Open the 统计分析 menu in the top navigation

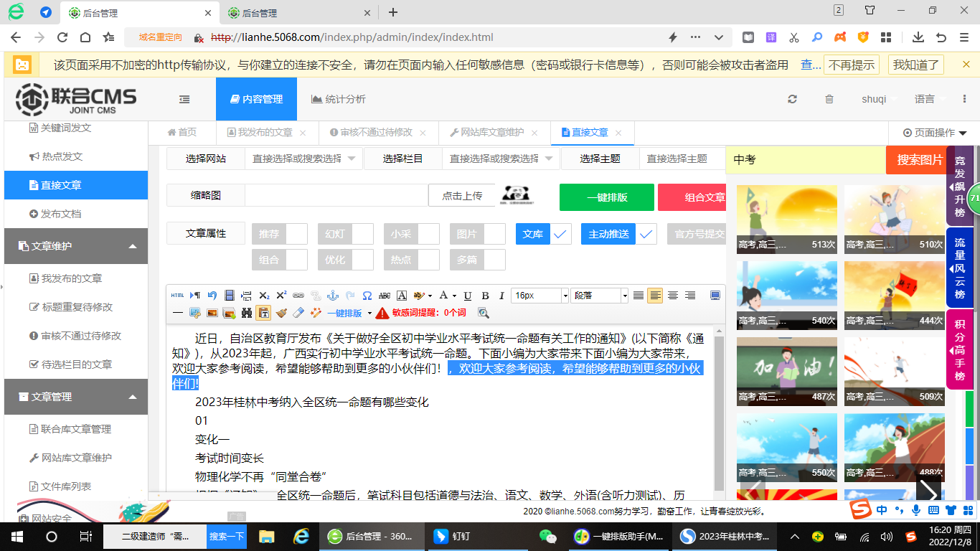(x=337, y=99)
